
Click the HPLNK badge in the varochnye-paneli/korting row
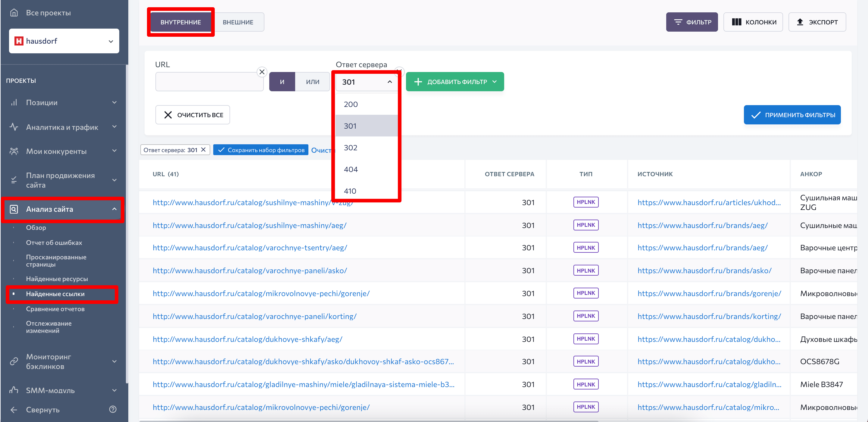(585, 316)
